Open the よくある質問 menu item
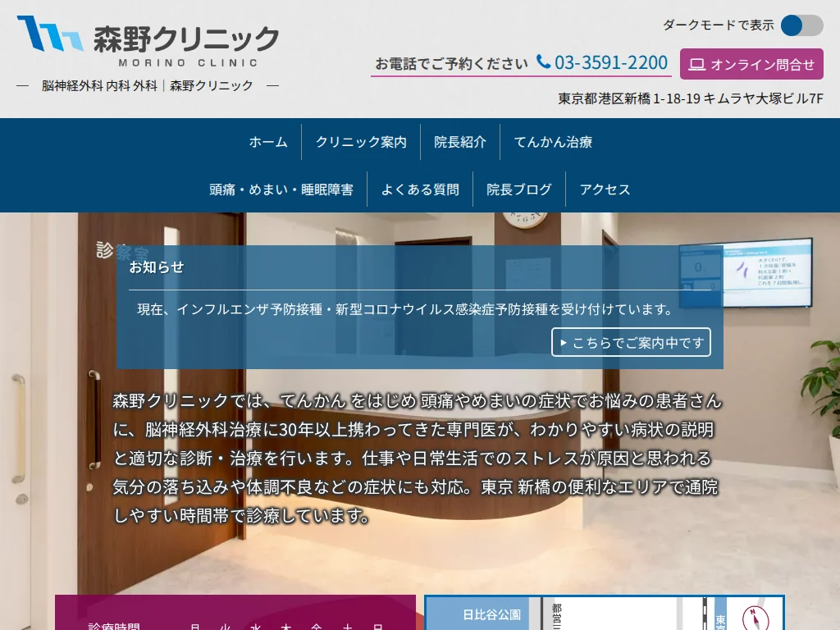This screenshot has width=840, height=630. point(420,189)
